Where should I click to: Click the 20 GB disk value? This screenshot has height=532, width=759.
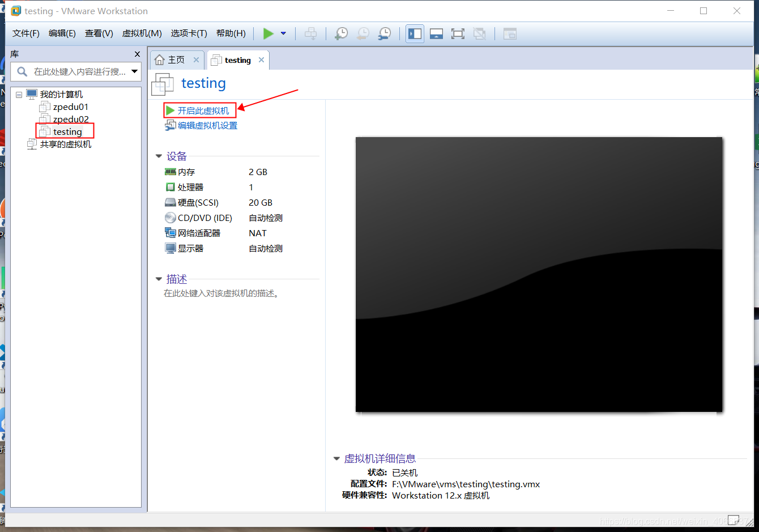(x=261, y=202)
